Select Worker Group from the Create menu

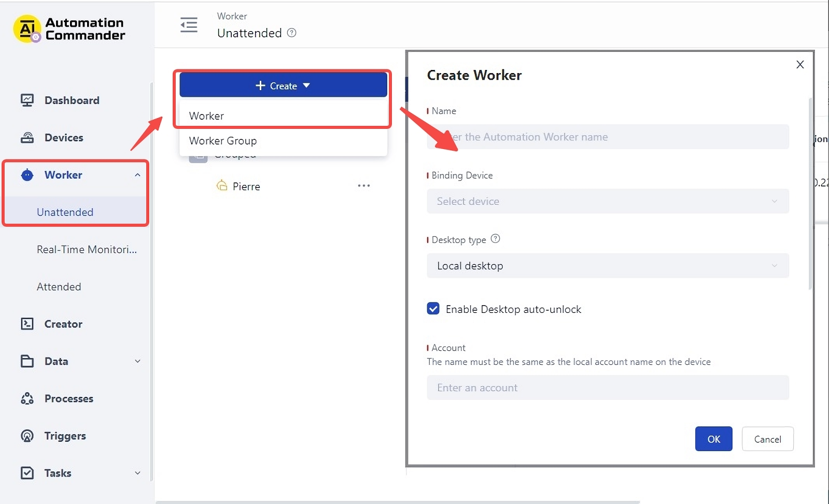[283, 140]
